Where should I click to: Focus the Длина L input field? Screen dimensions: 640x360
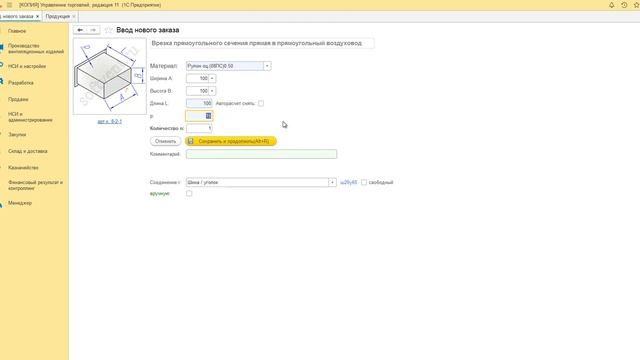[x=199, y=104]
